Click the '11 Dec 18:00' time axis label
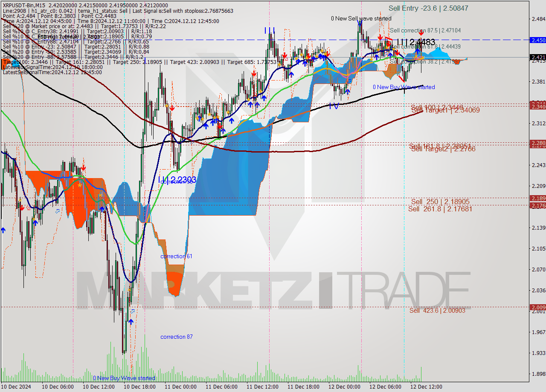 303,387
